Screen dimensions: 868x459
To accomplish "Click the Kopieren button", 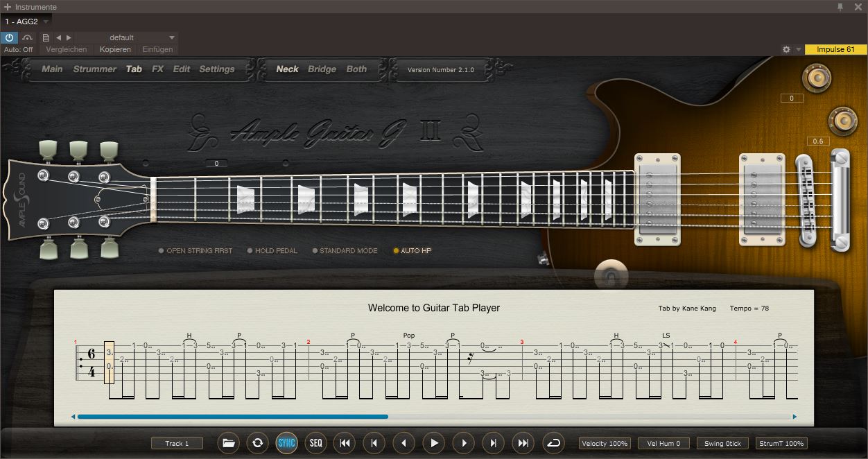I will (115, 49).
